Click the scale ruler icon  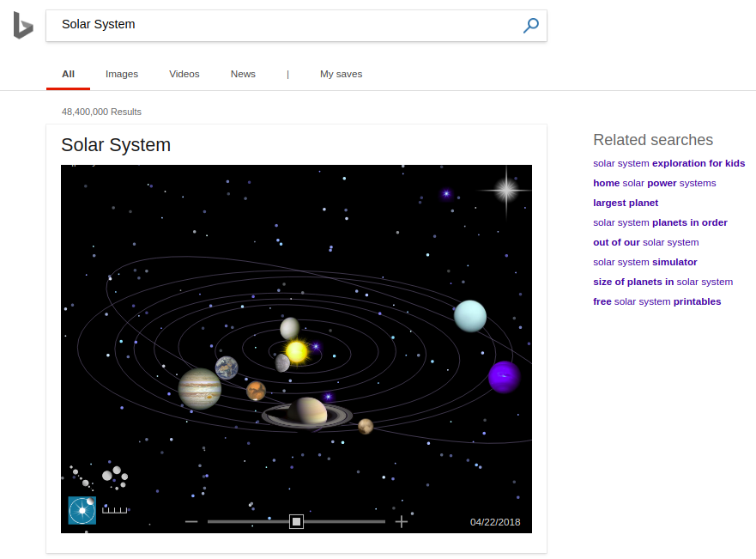[x=115, y=510]
